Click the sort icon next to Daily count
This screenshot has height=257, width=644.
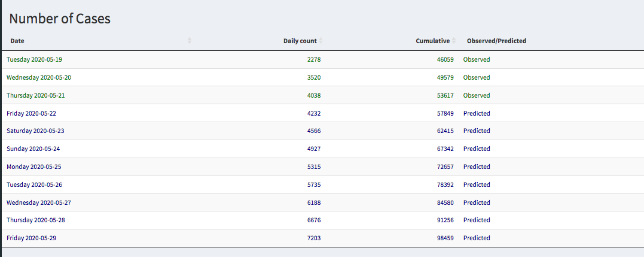(x=321, y=41)
